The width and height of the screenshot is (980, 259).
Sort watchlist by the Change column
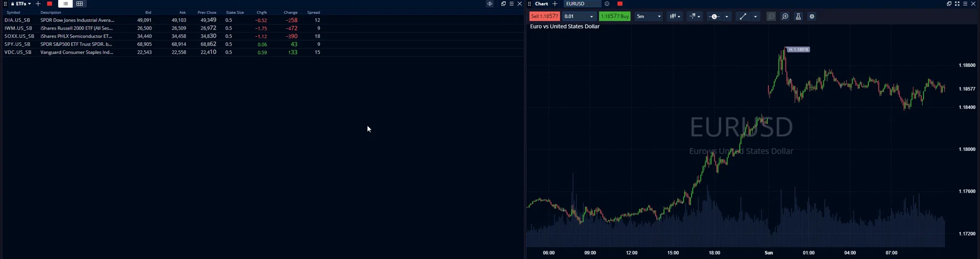(290, 12)
